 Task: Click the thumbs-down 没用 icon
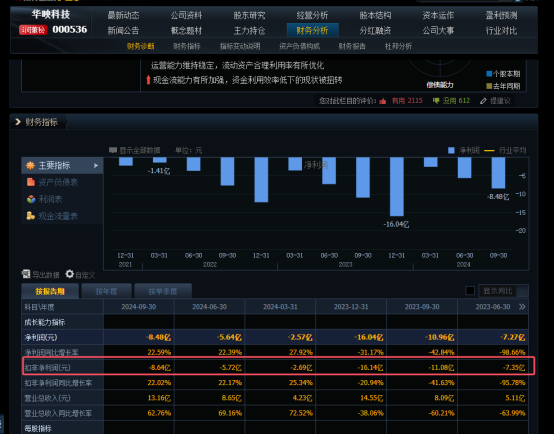tap(436, 101)
